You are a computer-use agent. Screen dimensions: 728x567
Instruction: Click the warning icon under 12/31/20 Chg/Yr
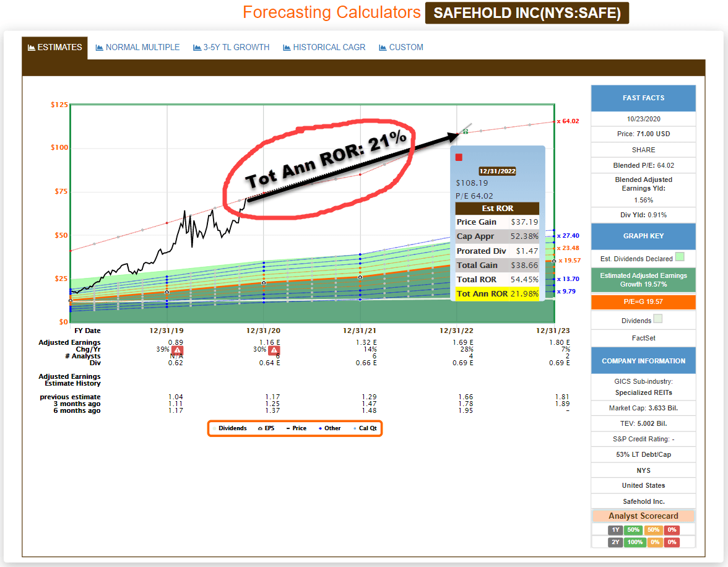coord(274,350)
